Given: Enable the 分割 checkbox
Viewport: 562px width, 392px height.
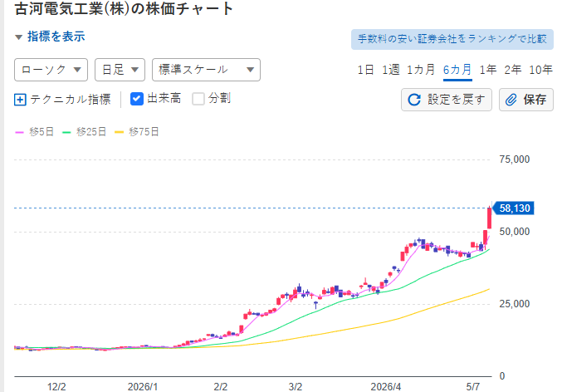Looking at the screenshot, I should click(x=198, y=99).
